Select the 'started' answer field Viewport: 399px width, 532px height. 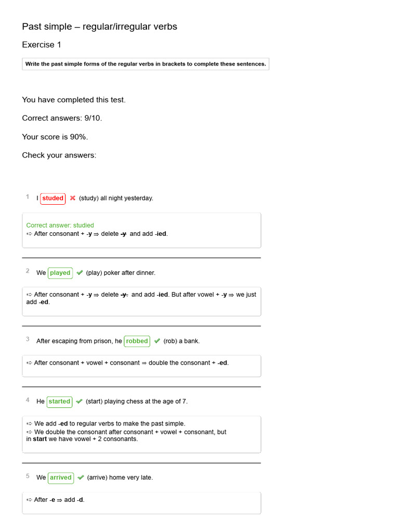[59, 402]
